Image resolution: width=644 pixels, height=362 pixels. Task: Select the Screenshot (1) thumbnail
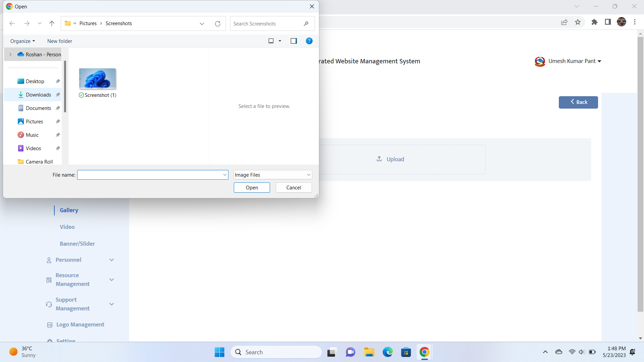[97, 79]
